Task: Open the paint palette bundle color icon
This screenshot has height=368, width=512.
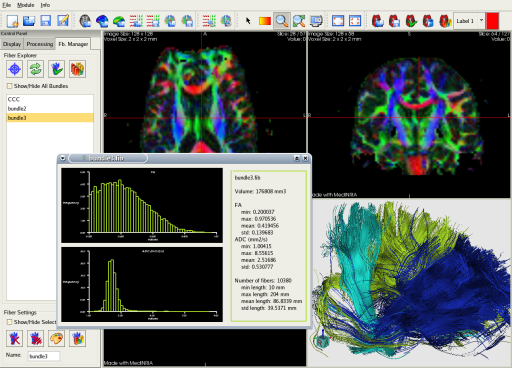Action: [x=56, y=339]
